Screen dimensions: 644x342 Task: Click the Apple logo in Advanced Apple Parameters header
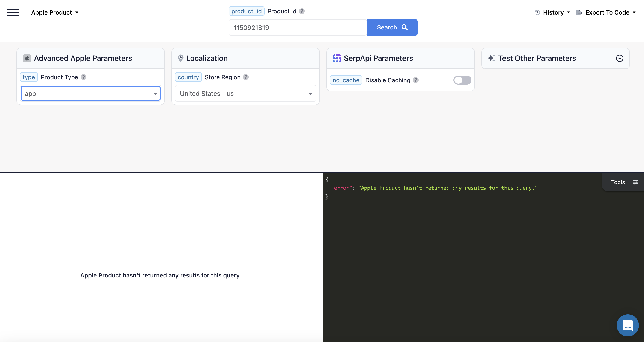point(27,58)
